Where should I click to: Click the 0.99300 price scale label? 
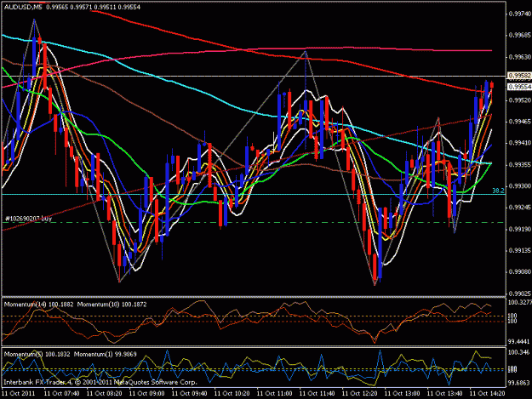click(519, 186)
